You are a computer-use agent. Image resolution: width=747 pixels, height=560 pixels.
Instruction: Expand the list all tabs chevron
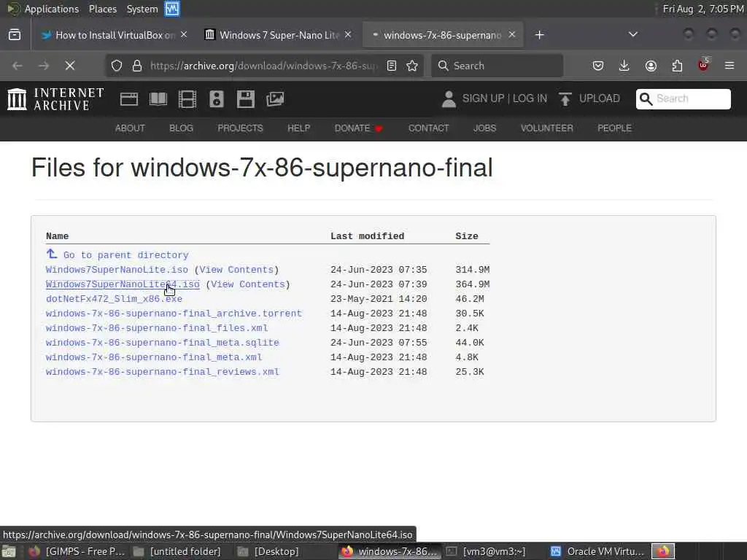pos(632,35)
